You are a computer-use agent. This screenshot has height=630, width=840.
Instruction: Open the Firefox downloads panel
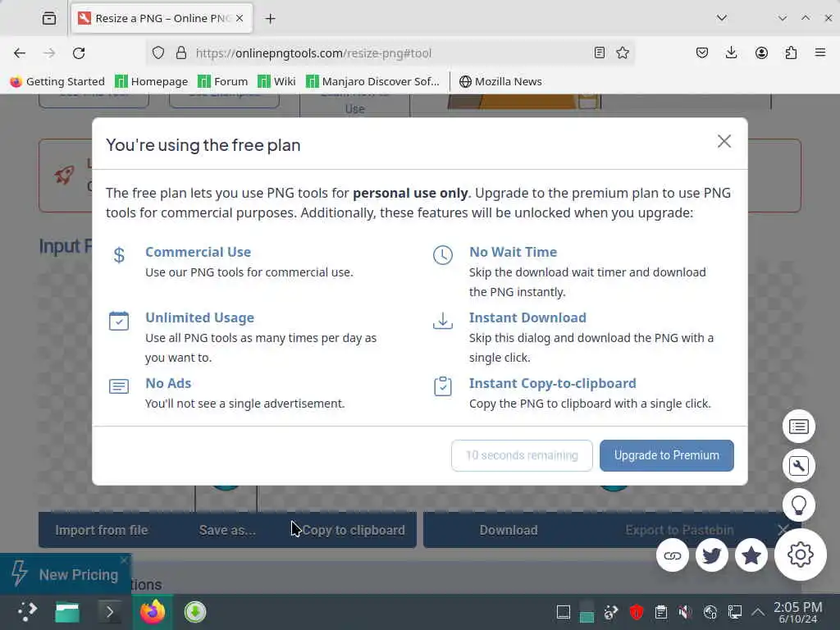click(x=731, y=52)
